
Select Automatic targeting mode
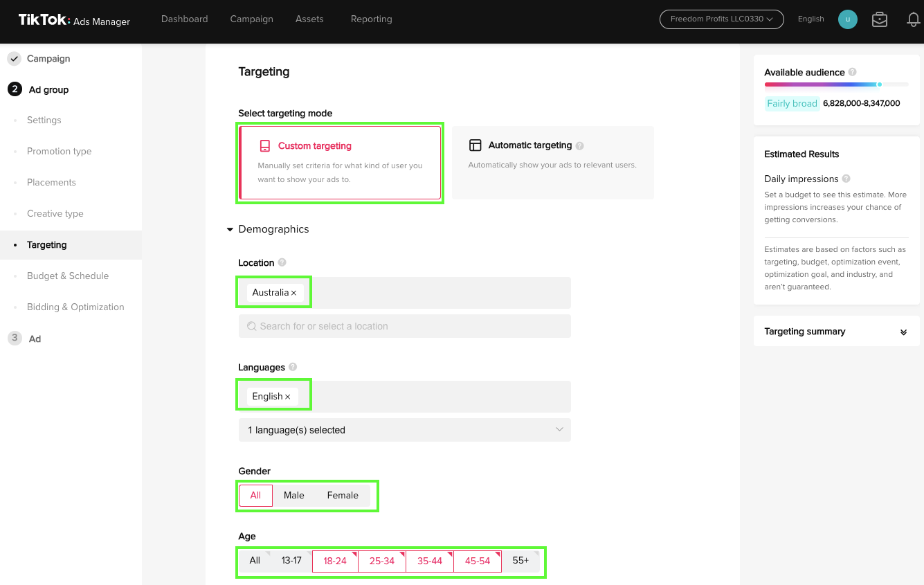(x=553, y=163)
